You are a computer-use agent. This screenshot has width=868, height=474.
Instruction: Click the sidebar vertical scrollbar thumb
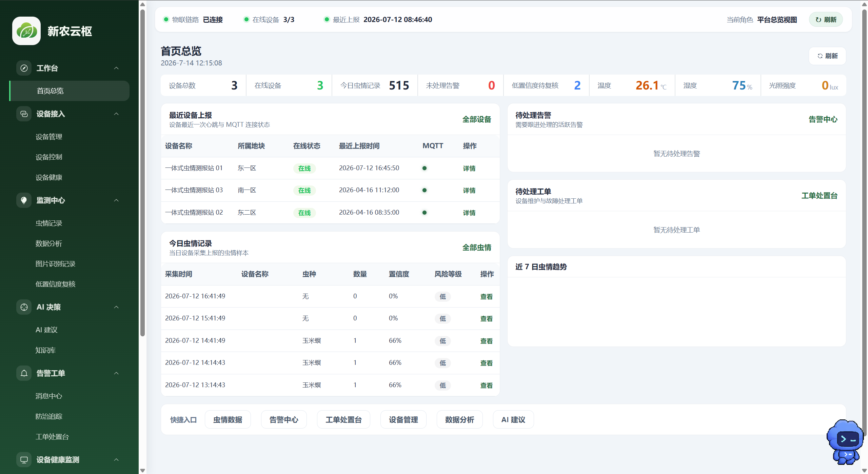point(142,173)
